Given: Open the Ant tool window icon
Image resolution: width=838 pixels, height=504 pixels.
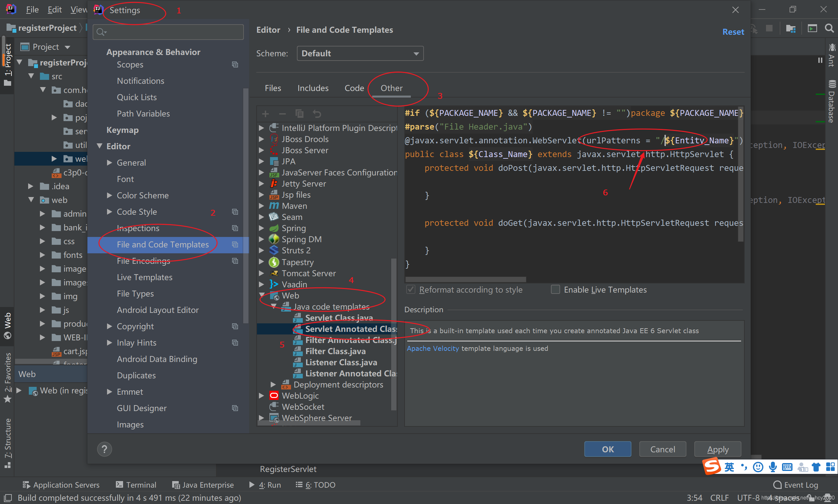Looking at the screenshot, I should pos(831,55).
